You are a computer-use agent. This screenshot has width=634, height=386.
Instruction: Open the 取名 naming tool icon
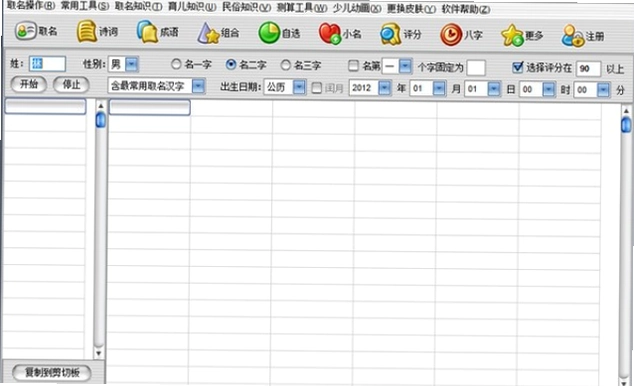point(25,31)
